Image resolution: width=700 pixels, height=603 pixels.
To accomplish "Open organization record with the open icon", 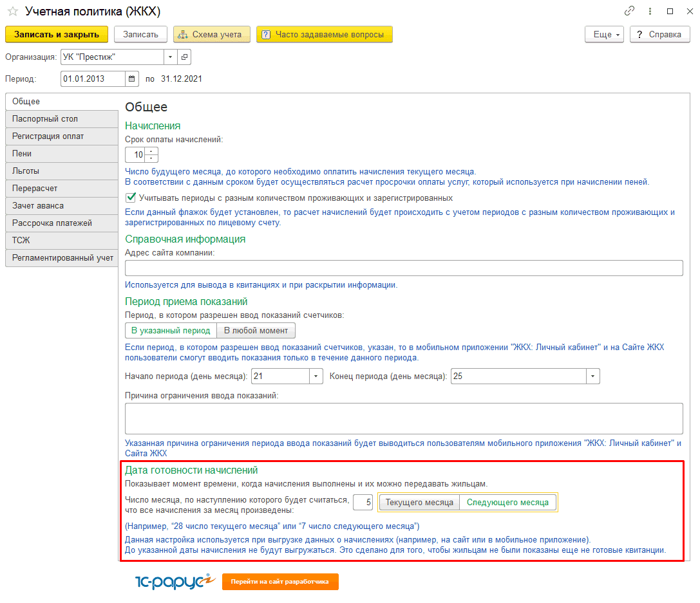I will [185, 57].
